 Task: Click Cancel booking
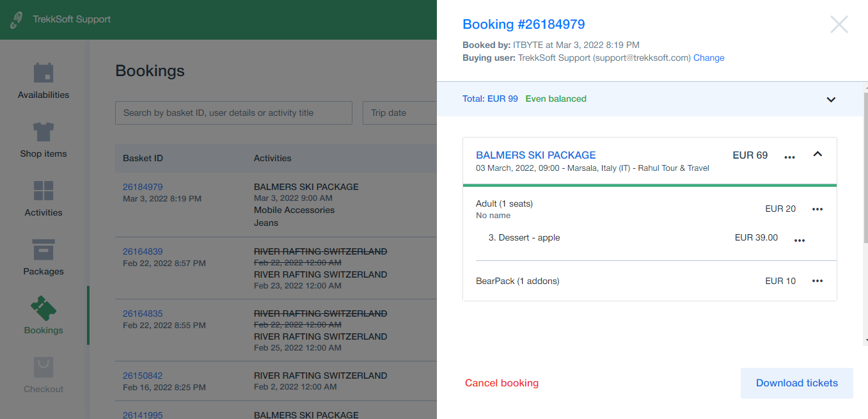click(501, 383)
